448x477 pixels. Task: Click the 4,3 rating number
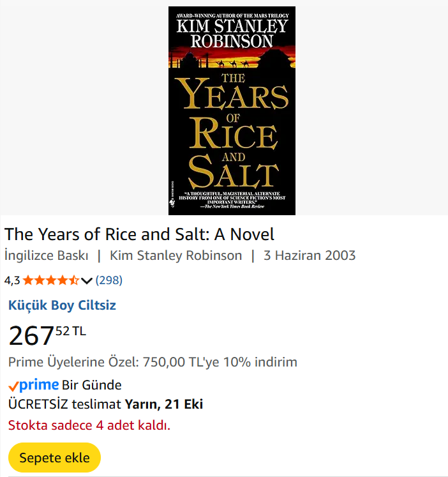(12, 280)
